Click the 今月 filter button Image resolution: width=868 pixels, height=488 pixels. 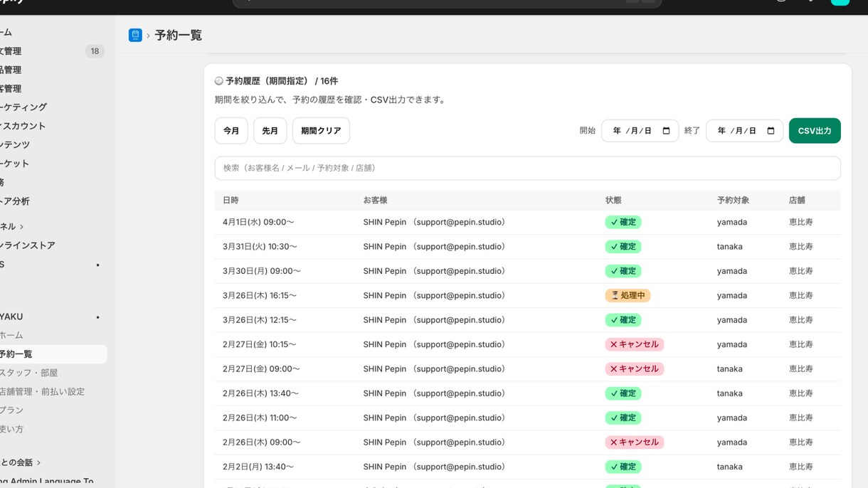pos(231,131)
